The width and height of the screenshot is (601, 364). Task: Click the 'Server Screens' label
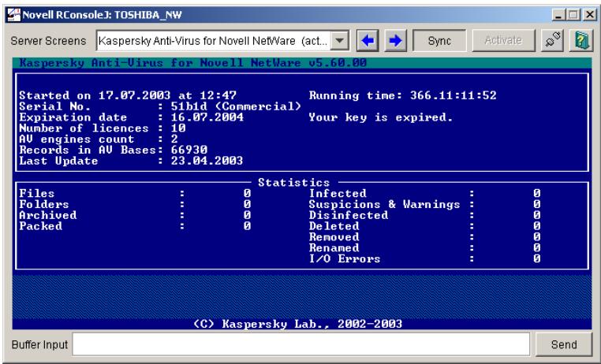[x=48, y=40]
